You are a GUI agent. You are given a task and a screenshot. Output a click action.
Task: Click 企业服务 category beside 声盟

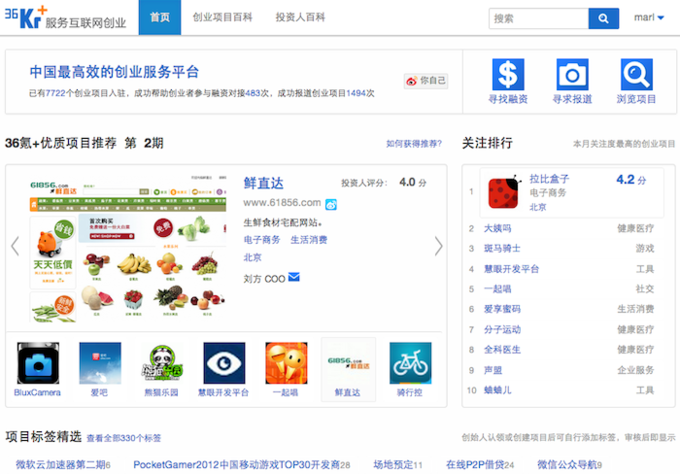point(635,370)
